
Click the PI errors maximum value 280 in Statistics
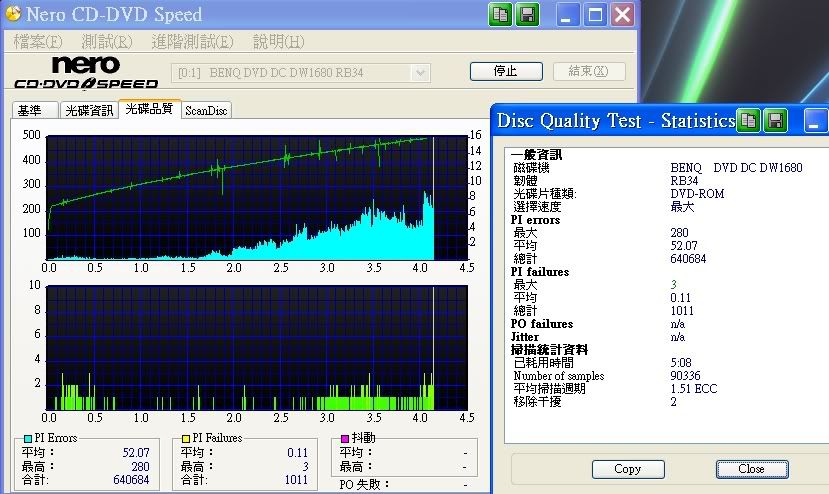point(679,233)
